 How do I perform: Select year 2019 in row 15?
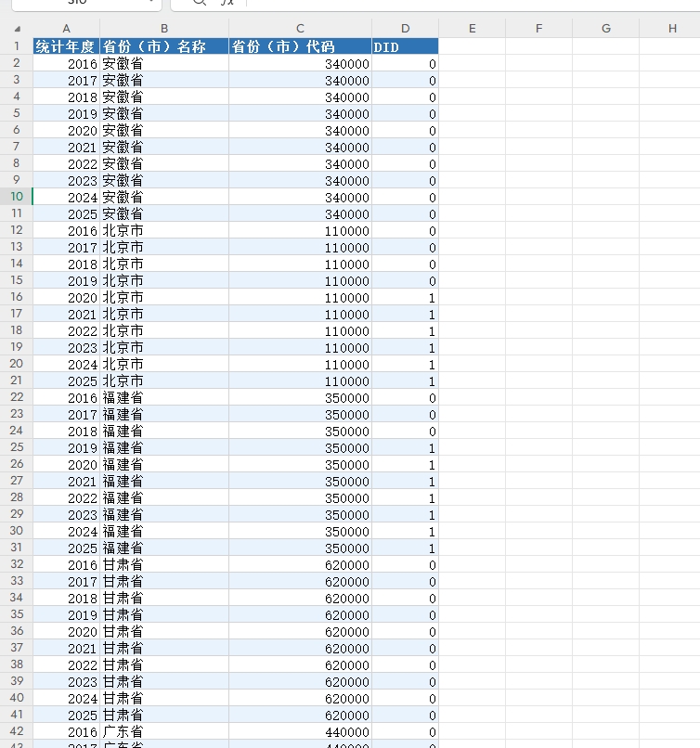pos(66,280)
